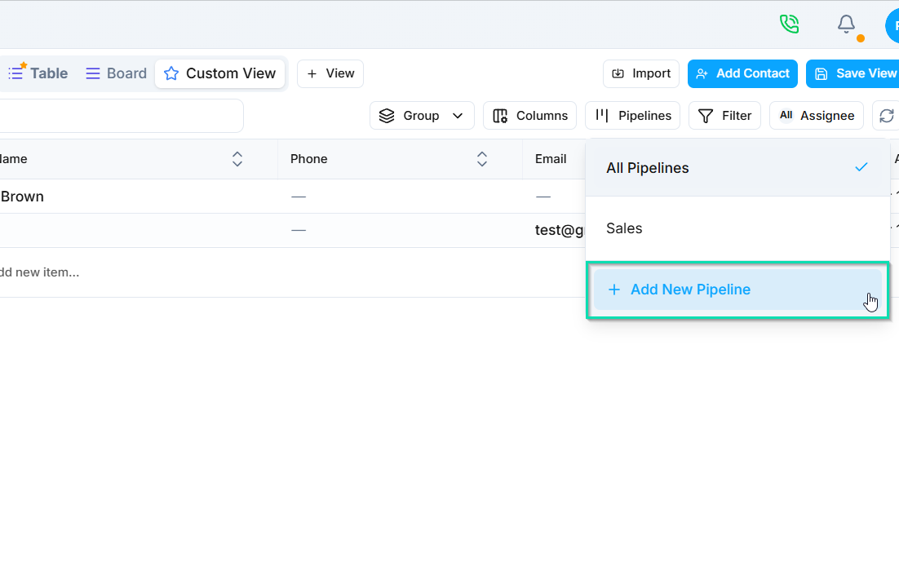Viewport: 899px width, 588px height.
Task: Click the checkmark next to All Pipelines
Action: coord(861,167)
